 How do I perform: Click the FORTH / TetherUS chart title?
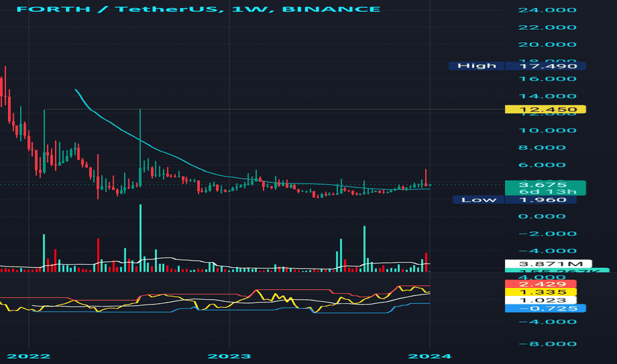[199, 9]
